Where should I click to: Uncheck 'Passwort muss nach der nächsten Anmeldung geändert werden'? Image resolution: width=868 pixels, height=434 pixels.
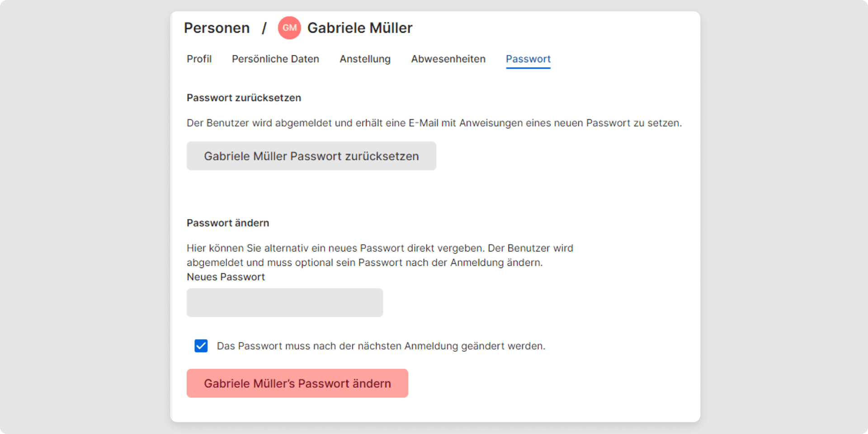[x=201, y=346]
